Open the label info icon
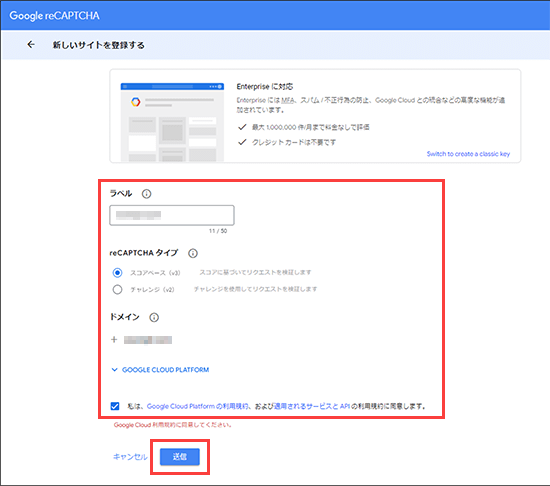 click(146, 194)
